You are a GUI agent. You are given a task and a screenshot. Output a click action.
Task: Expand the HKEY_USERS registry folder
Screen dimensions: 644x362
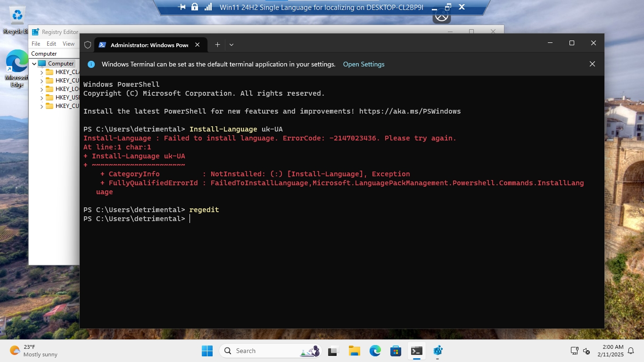[x=41, y=98]
